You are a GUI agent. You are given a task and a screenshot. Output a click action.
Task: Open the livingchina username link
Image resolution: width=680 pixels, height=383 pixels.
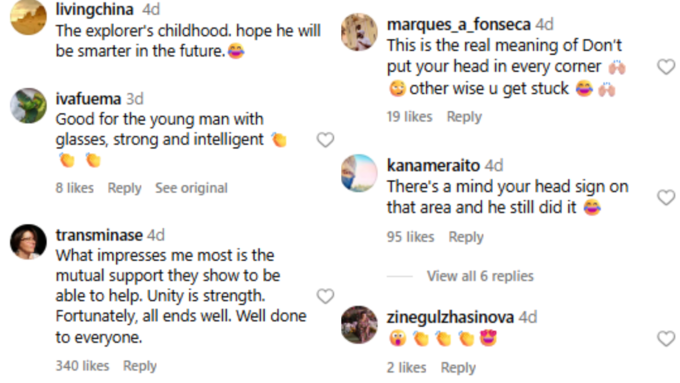(95, 9)
